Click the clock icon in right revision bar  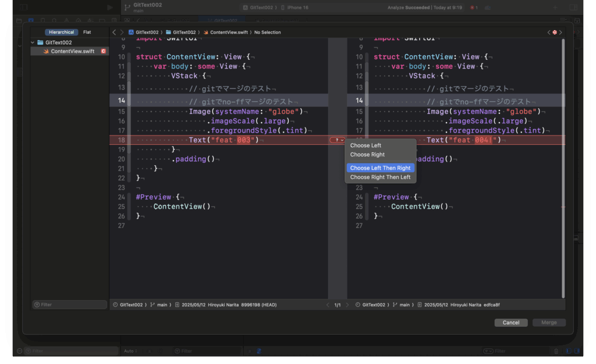tap(358, 305)
